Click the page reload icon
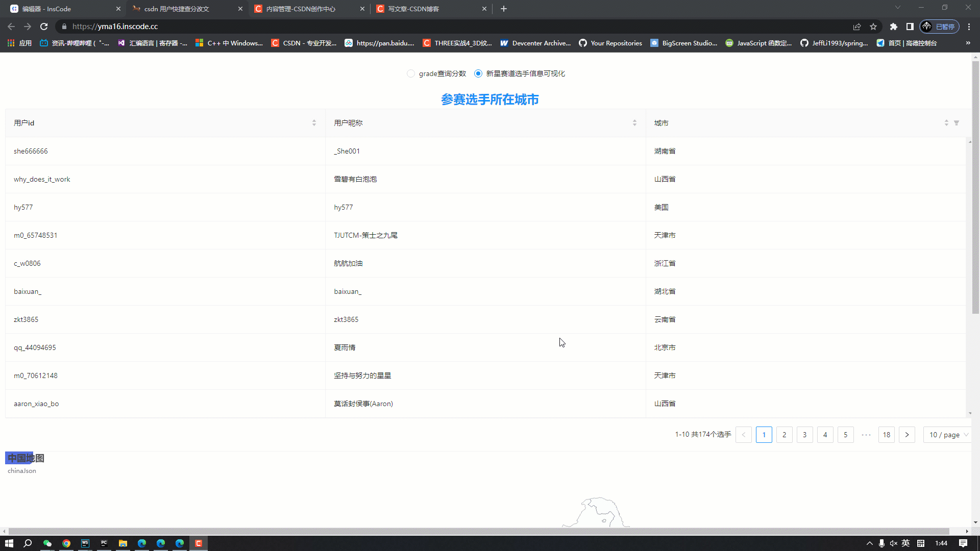 [x=44, y=27]
